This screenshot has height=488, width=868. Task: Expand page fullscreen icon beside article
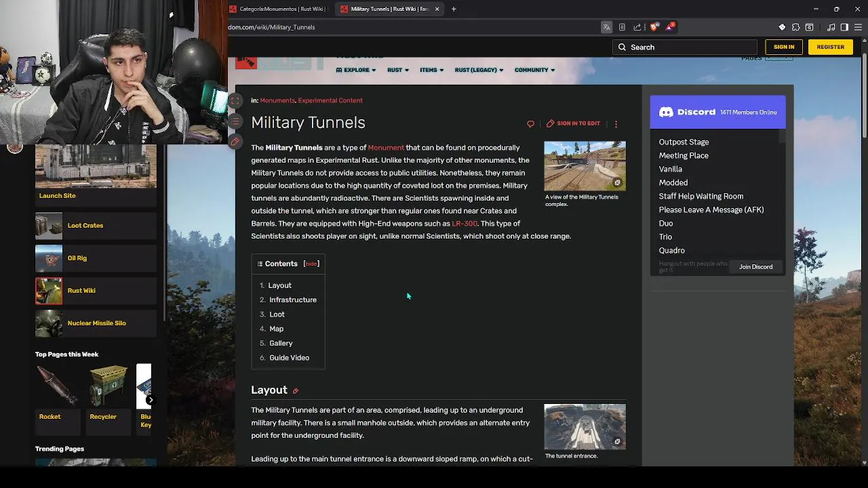click(x=235, y=101)
